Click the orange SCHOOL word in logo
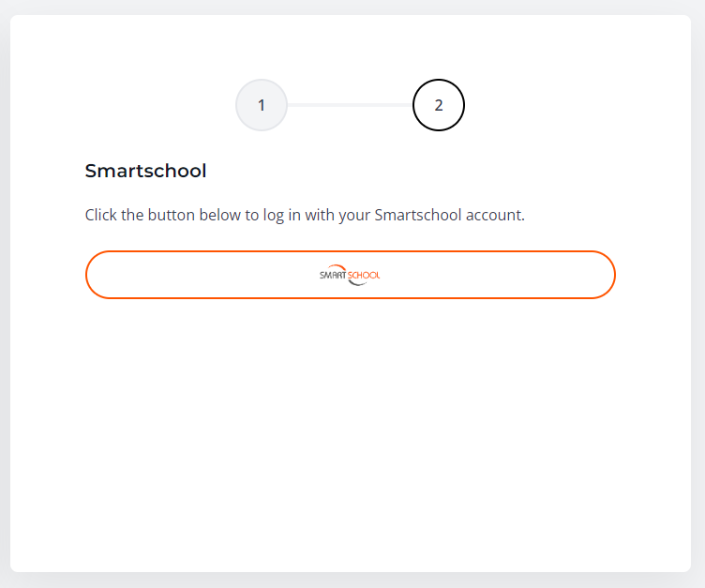The image size is (705, 588). [x=364, y=276]
